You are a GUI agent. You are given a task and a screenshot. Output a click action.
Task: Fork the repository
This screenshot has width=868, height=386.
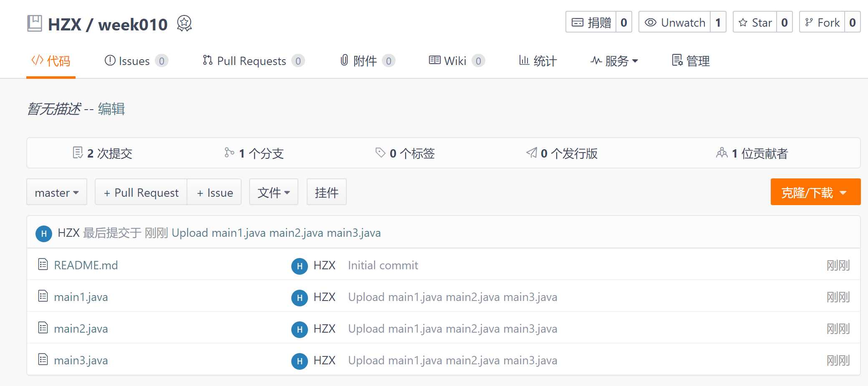tap(822, 22)
